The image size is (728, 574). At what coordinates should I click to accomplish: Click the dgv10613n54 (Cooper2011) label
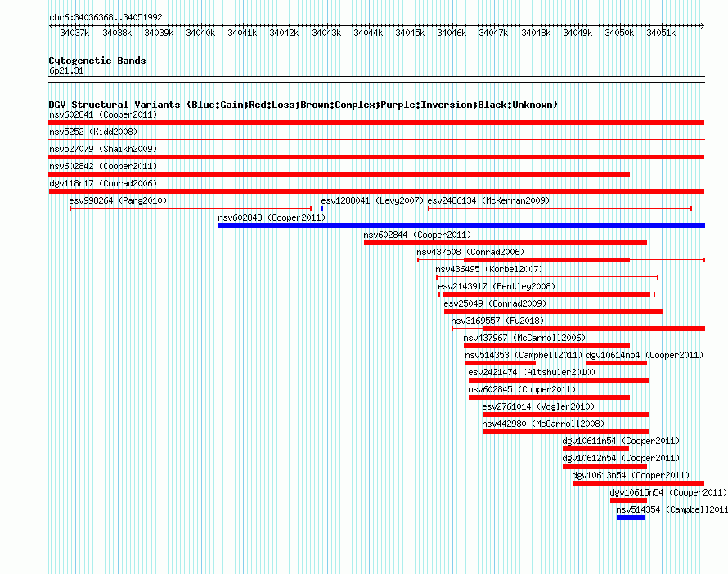(x=631, y=475)
